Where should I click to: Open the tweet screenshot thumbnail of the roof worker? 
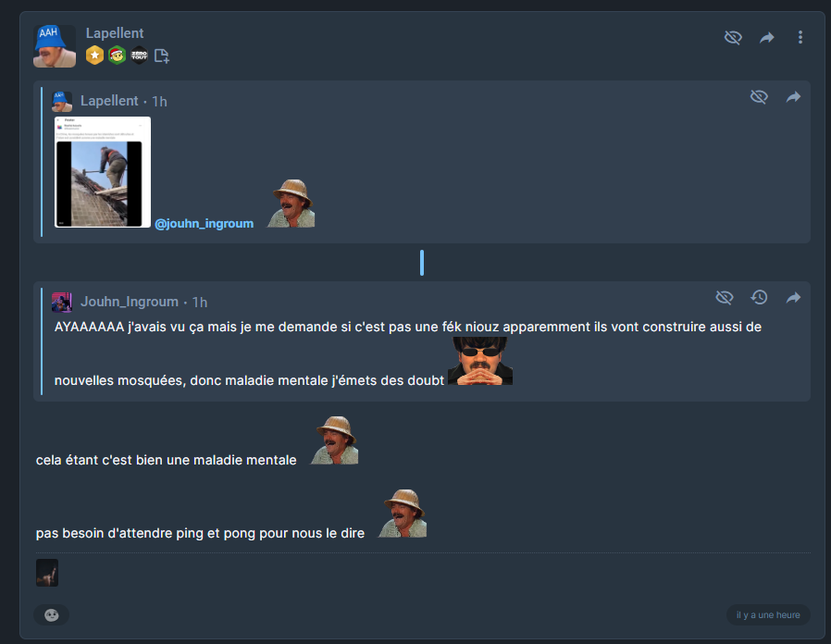click(103, 172)
